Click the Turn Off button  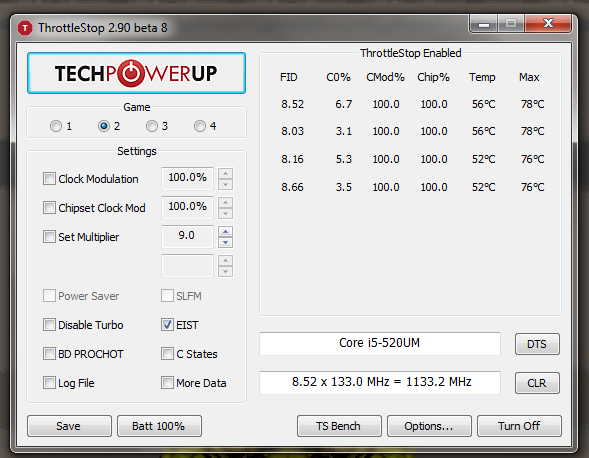click(x=520, y=426)
